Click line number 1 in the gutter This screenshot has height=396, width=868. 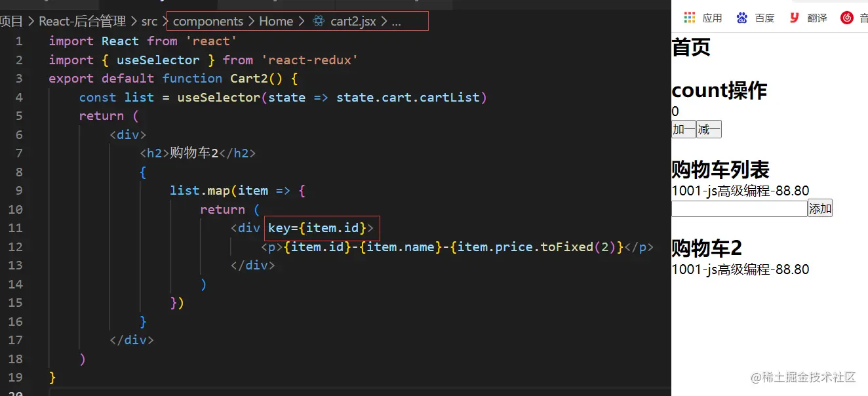coord(19,41)
